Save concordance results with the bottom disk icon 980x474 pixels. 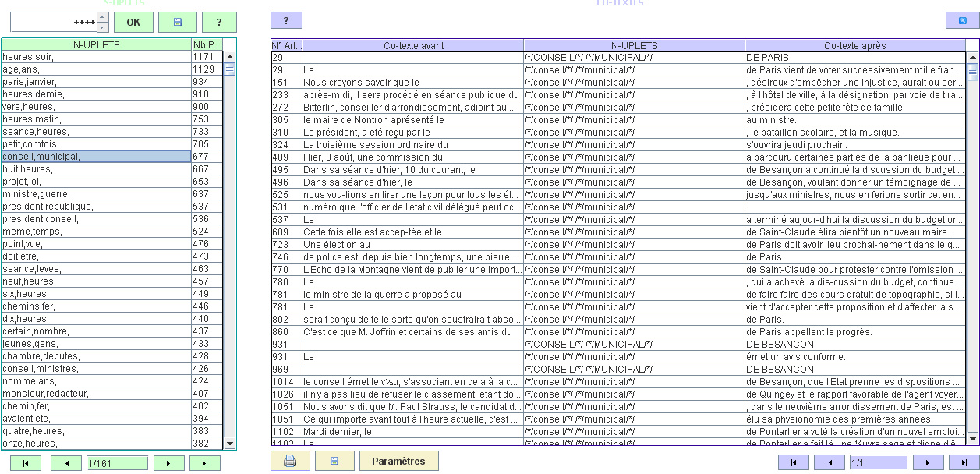point(334,461)
